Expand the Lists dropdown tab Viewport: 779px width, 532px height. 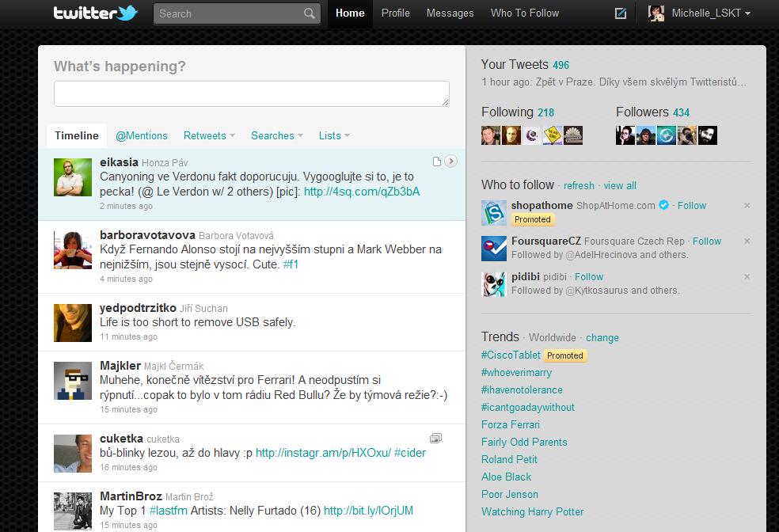point(334,135)
